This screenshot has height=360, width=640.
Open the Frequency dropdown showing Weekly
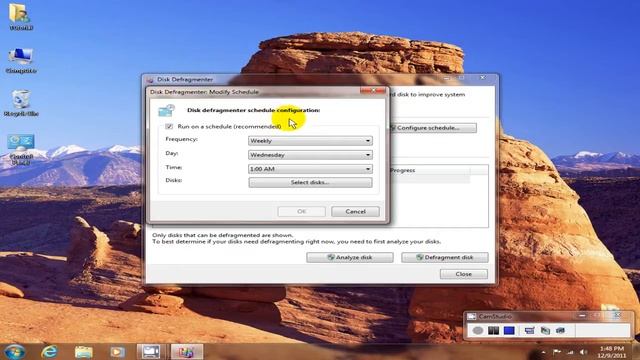coord(310,140)
